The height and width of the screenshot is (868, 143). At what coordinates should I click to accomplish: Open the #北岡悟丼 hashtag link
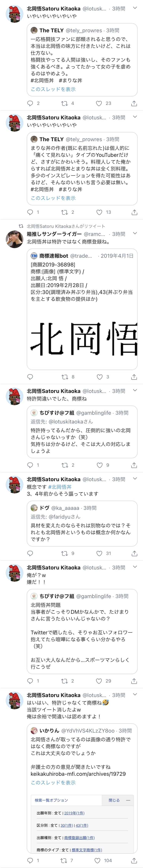[60, 487]
